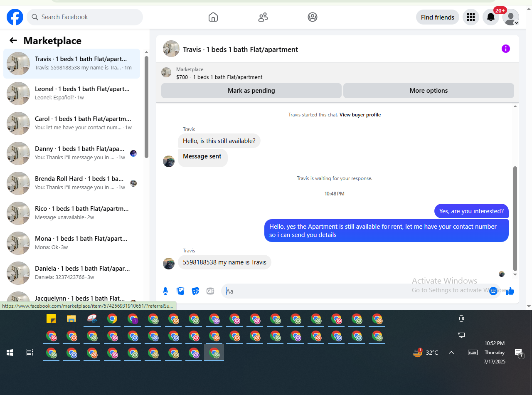This screenshot has height=395, width=532.
Task: Open the Snipping Tool from the taskbar
Action: (x=92, y=319)
